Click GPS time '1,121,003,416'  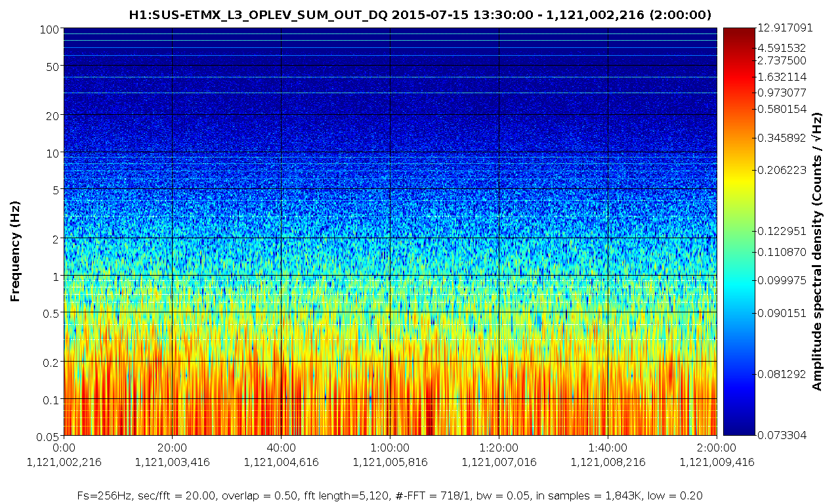click(172, 462)
